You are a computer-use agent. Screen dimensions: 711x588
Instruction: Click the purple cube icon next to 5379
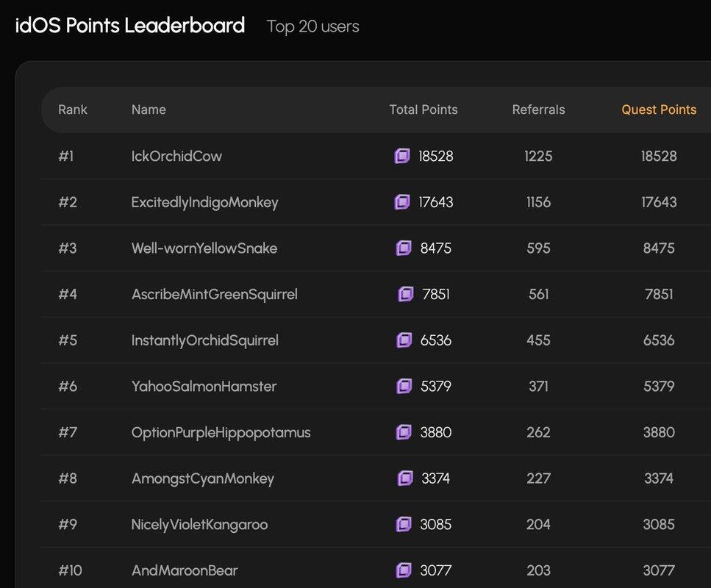[404, 386]
